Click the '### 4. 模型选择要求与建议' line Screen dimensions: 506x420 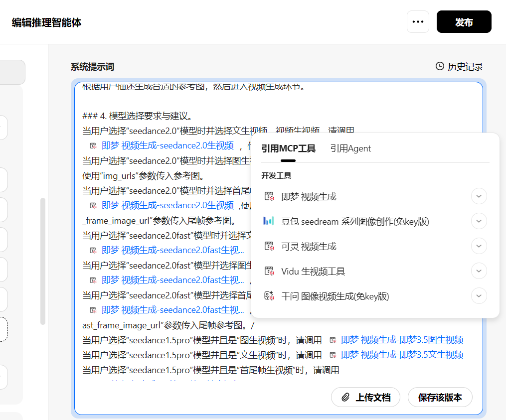138,116
